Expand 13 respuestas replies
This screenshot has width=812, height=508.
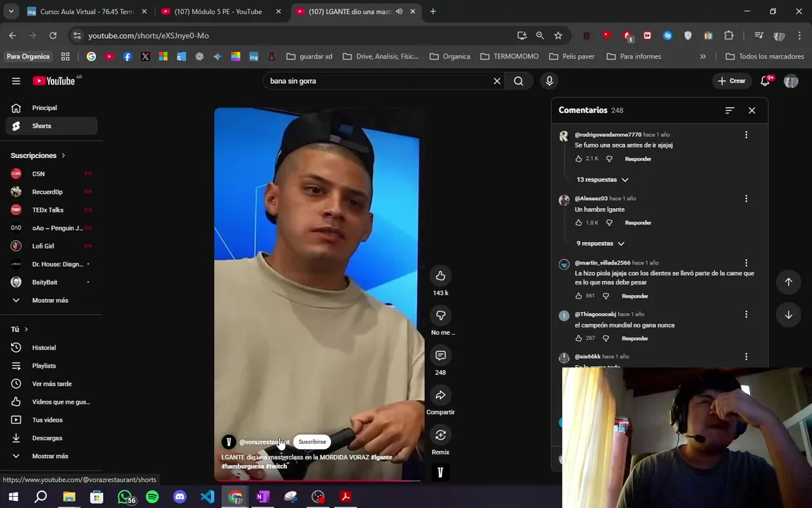tap(602, 179)
